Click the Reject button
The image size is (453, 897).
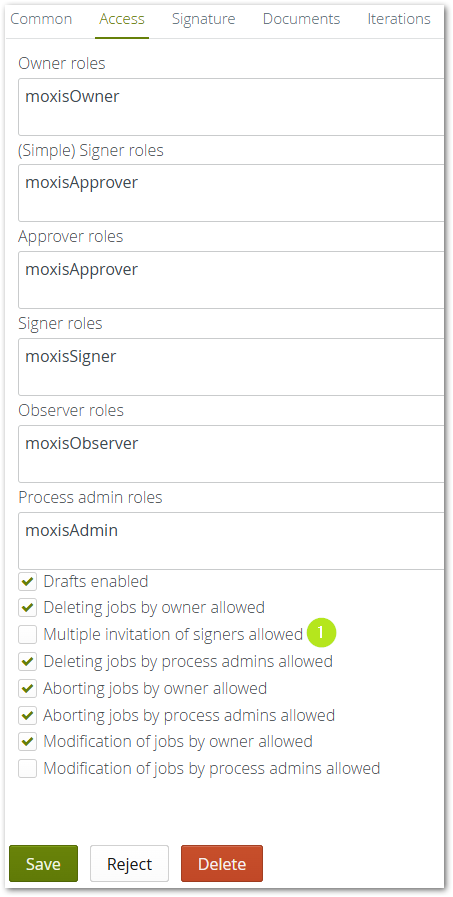click(129, 863)
